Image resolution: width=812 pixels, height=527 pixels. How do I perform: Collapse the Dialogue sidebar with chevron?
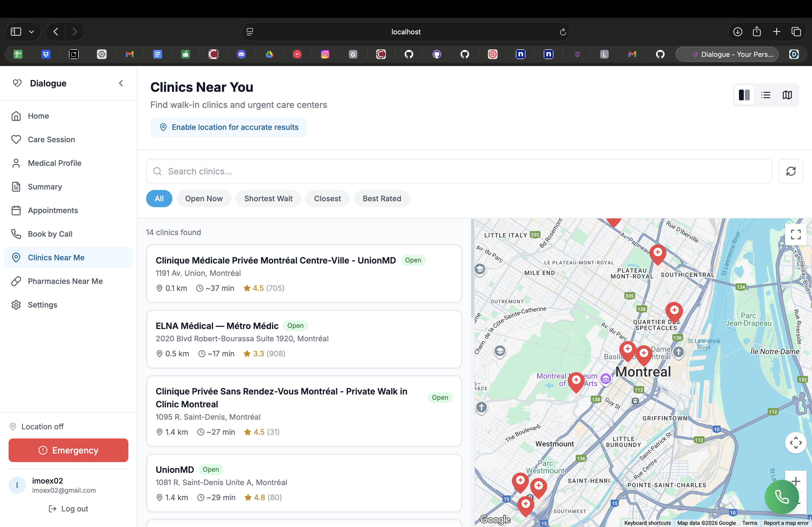coord(121,83)
